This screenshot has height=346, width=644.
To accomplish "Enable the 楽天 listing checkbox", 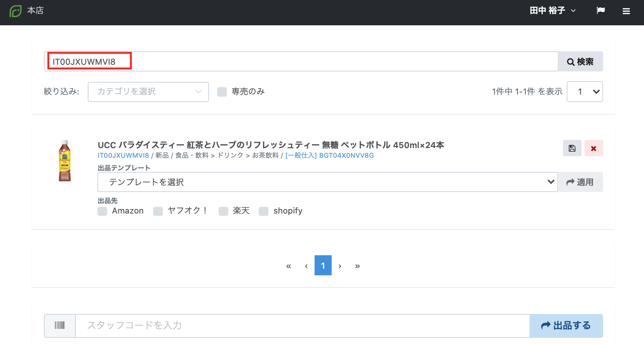I will click(x=223, y=211).
